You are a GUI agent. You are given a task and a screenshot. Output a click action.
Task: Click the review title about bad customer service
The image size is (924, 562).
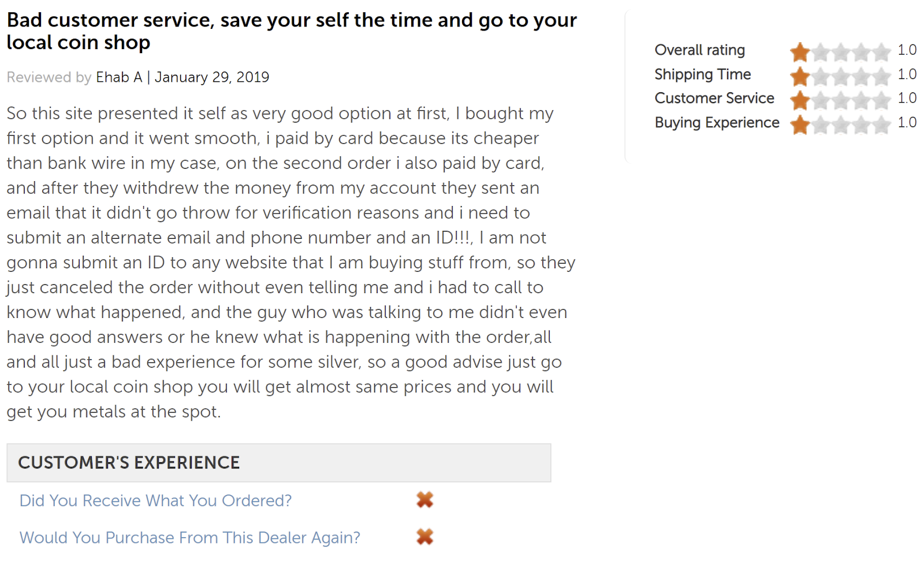292,31
